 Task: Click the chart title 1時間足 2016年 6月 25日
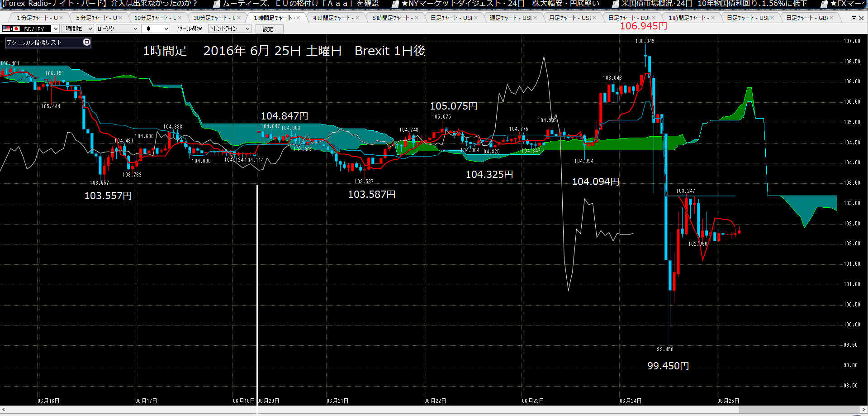284,51
